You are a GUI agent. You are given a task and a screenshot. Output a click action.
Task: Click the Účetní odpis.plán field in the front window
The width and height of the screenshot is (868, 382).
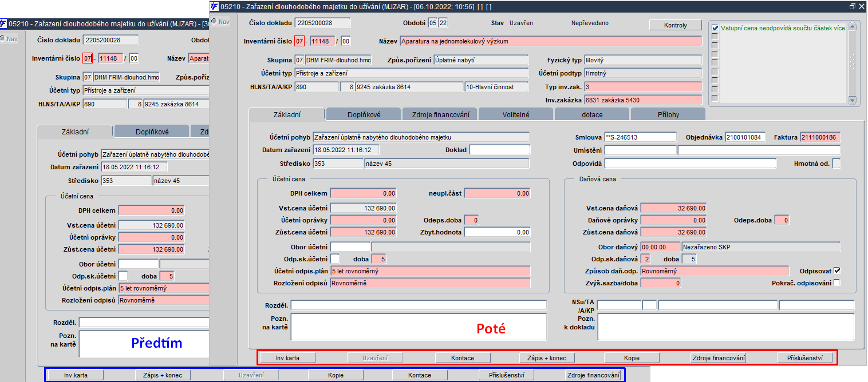(430, 271)
